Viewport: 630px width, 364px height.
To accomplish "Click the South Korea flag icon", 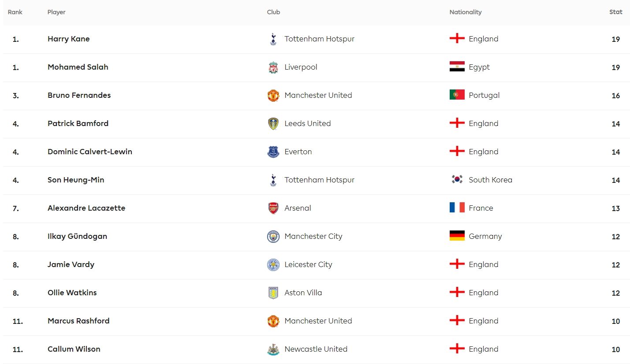I will tap(457, 179).
